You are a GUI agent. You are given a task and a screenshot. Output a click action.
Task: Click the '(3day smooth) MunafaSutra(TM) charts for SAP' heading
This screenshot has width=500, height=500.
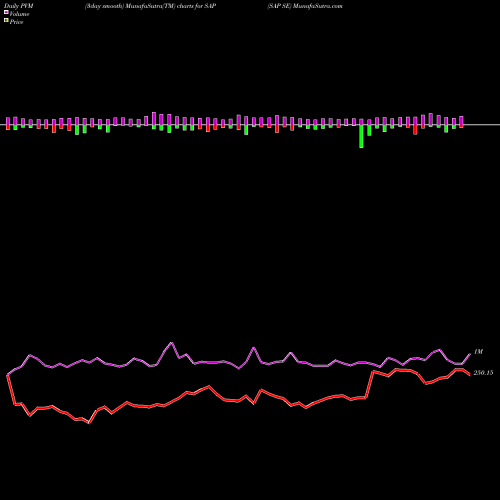pos(150,6)
